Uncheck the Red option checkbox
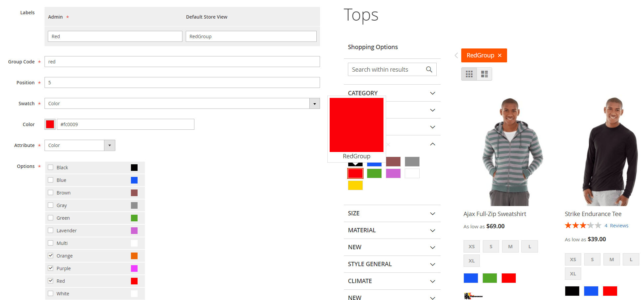Screen dimensions: 644x300 [x=51, y=281]
